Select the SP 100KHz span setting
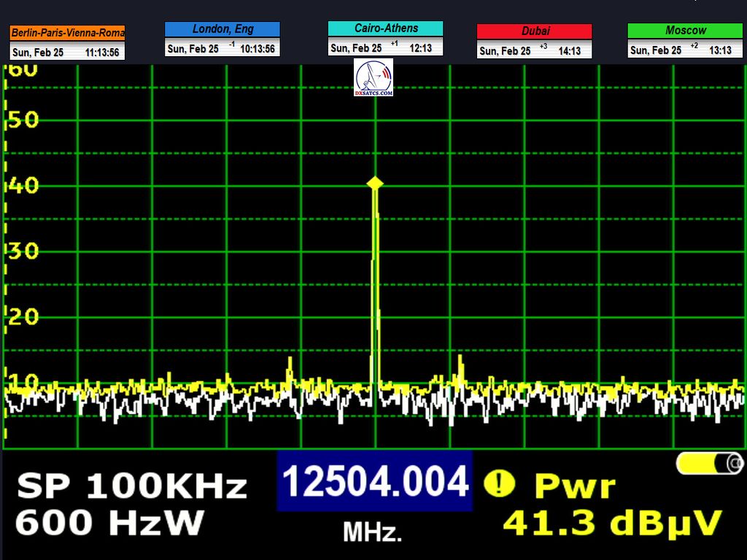747x560 pixels. point(132,486)
